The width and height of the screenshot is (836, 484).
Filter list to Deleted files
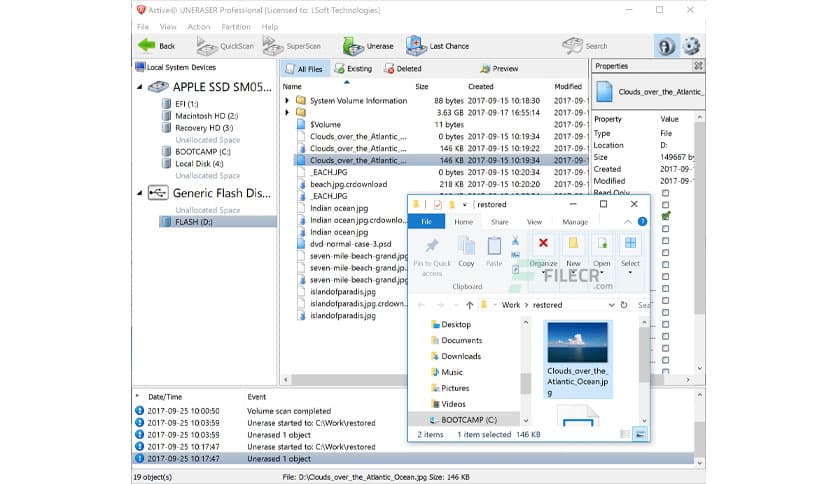(x=403, y=69)
